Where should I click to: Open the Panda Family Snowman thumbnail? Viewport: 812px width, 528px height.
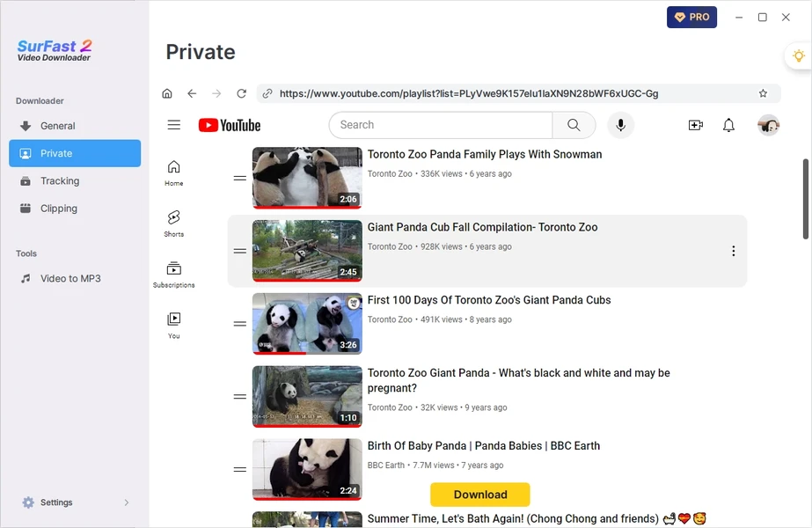coord(307,178)
